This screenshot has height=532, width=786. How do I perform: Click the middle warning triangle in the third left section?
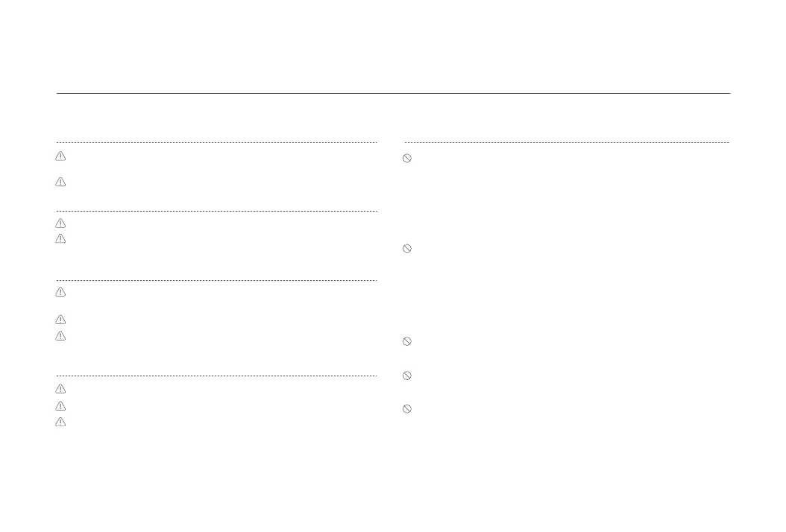(61, 320)
